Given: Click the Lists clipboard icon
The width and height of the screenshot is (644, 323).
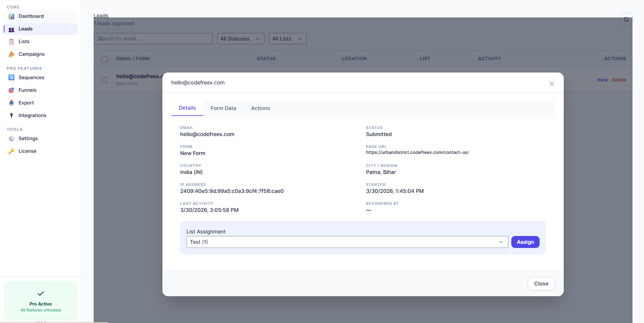Looking at the screenshot, I should coord(12,42).
